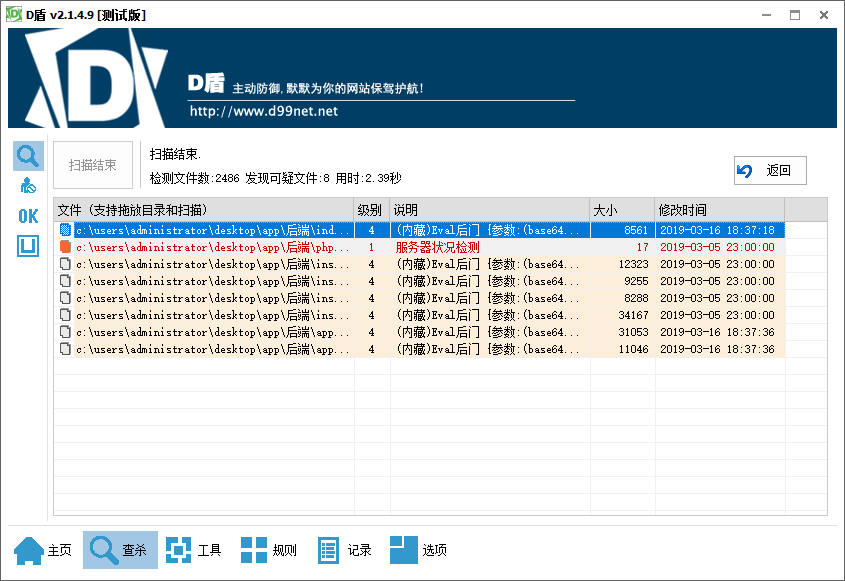Image resolution: width=845 pixels, height=581 pixels.
Task: Click the square frame icon below OK
Action: 28,246
